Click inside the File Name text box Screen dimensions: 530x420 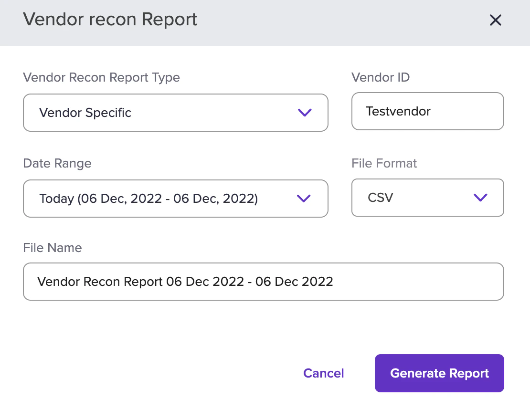point(264,282)
